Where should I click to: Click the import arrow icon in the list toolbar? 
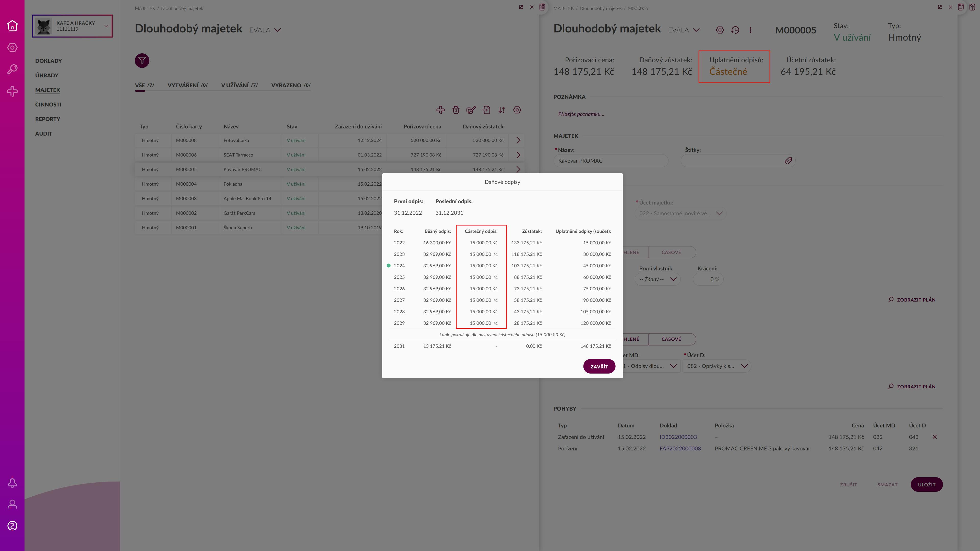[486, 110]
